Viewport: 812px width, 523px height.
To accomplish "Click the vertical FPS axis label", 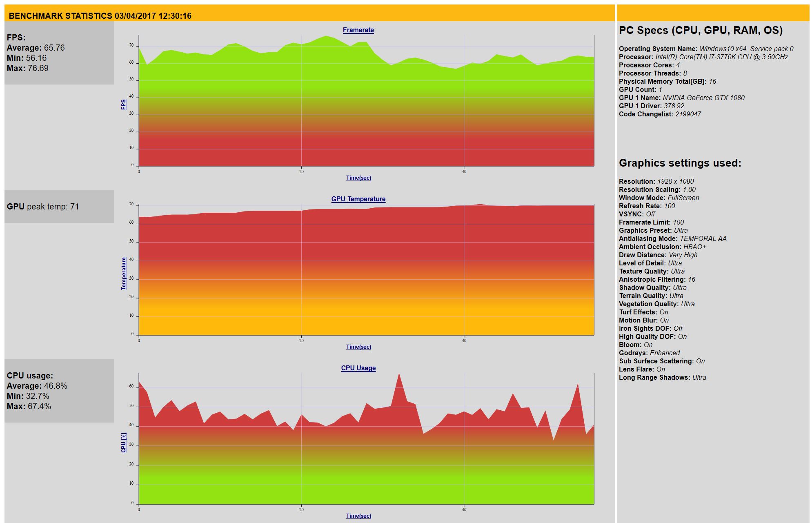I will click(123, 105).
